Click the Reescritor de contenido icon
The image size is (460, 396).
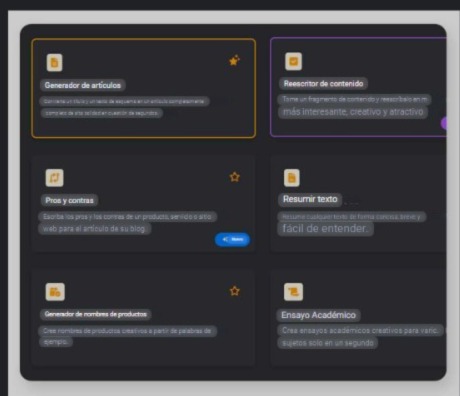point(293,61)
